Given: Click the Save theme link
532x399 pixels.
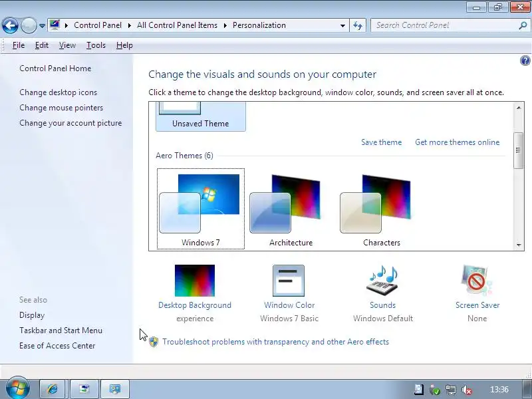Looking at the screenshot, I should [381, 142].
